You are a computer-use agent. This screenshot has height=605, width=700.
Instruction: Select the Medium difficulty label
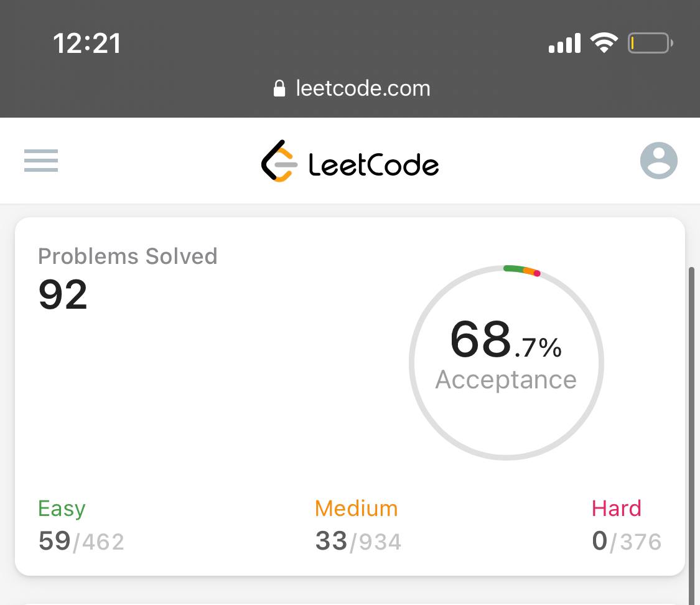[x=357, y=509]
